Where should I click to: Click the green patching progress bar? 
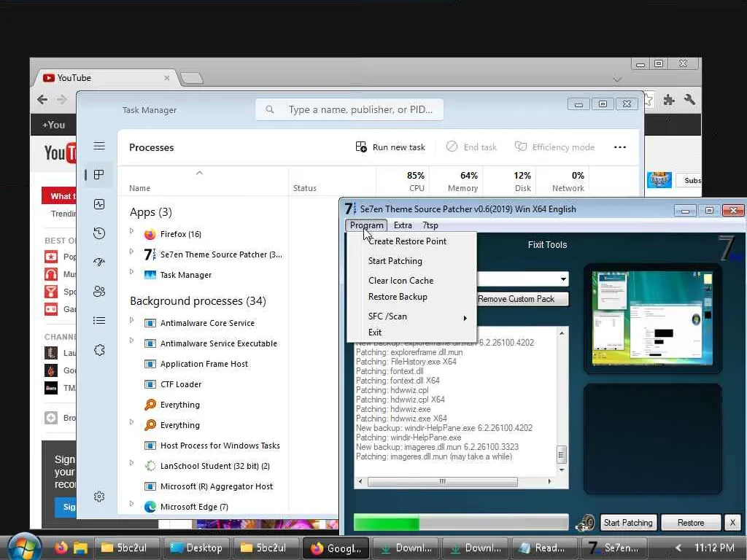(461, 523)
